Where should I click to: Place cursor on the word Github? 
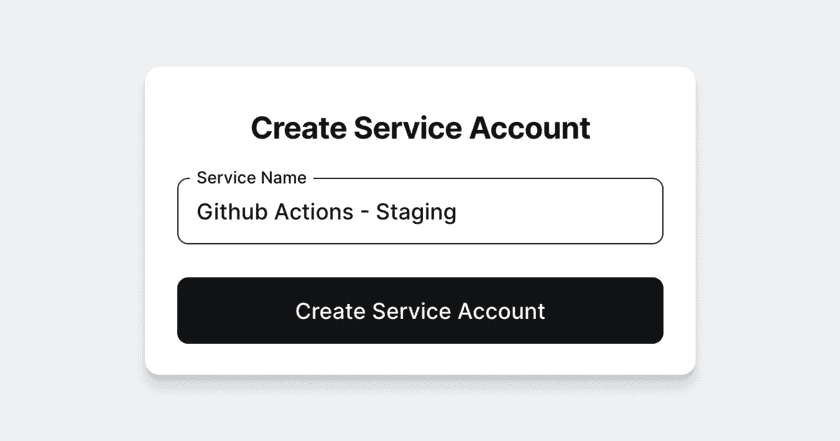click(x=227, y=212)
